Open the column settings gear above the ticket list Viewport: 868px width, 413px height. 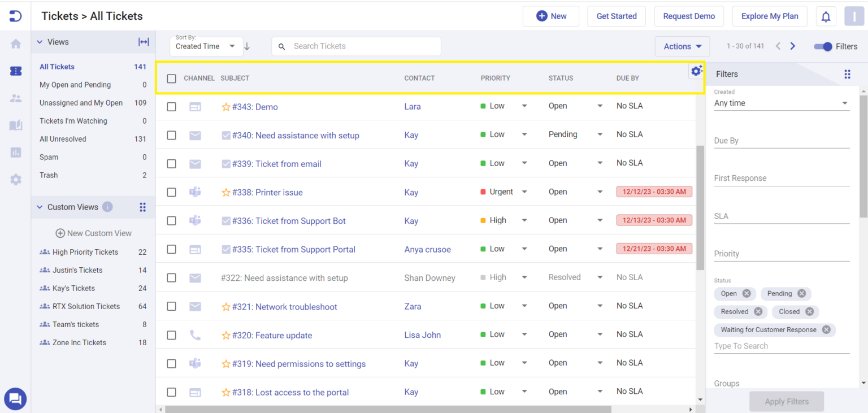coord(696,71)
